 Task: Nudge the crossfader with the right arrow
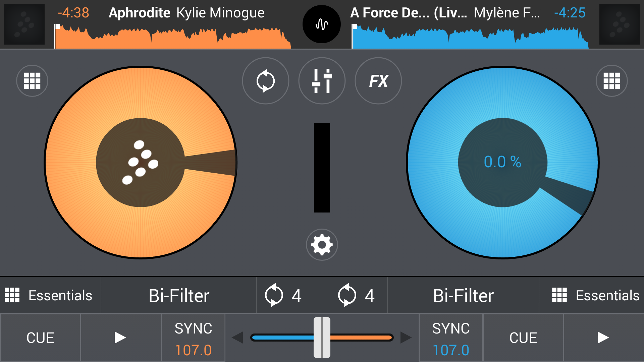tap(406, 338)
